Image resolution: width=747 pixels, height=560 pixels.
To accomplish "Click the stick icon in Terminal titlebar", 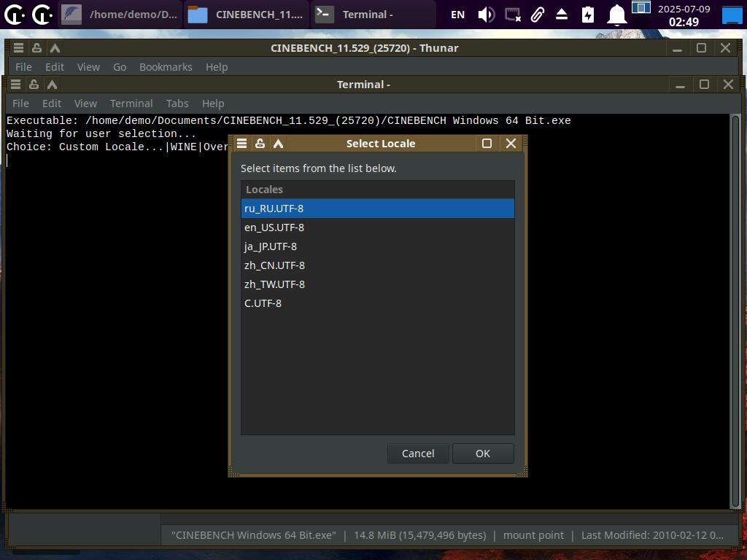I will click(34, 85).
